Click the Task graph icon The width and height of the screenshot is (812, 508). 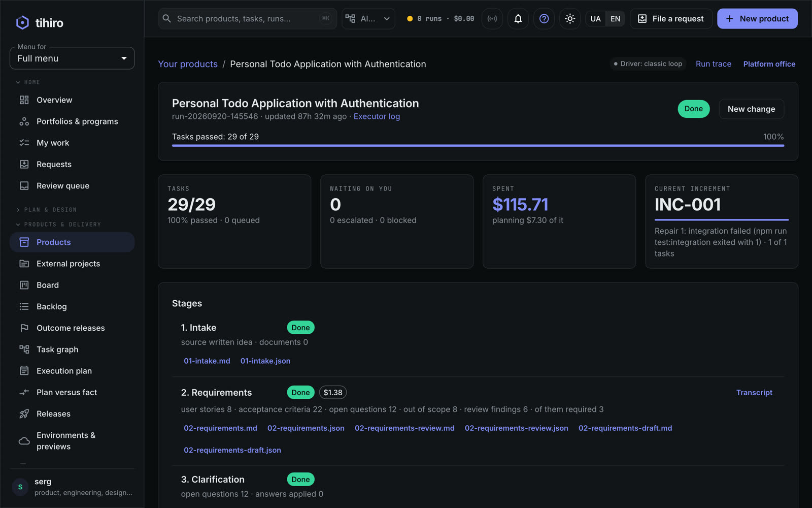pyautogui.click(x=24, y=350)
